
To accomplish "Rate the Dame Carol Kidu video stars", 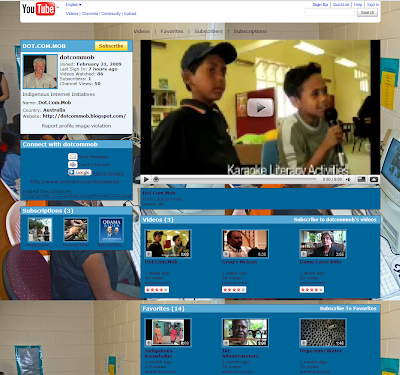I will coord(312,290).
